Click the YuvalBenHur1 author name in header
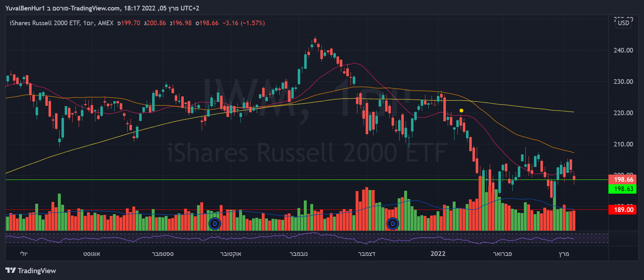The image size is (644, 280). point(25,8)
